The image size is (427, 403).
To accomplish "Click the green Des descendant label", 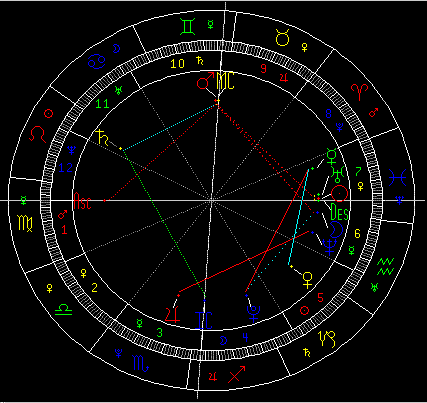I will (339, 211).
